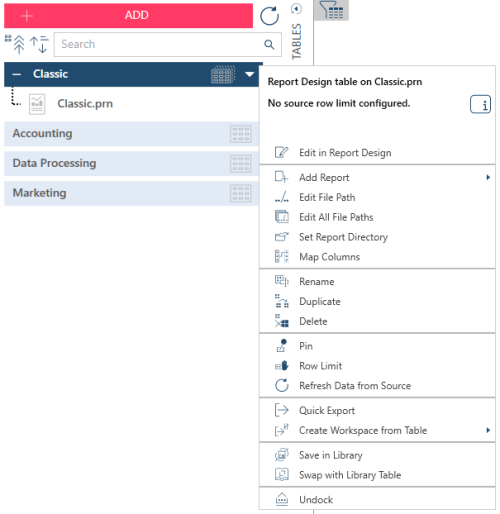Click the Marketing table grid icon

[x=241, y=194]
